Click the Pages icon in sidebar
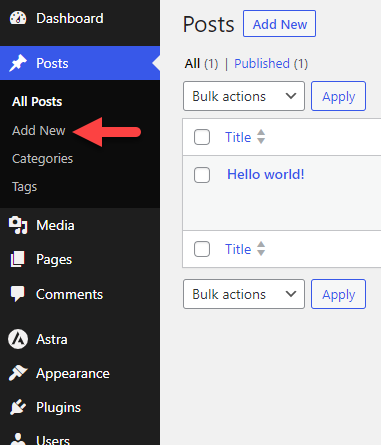 pos(18,259)
